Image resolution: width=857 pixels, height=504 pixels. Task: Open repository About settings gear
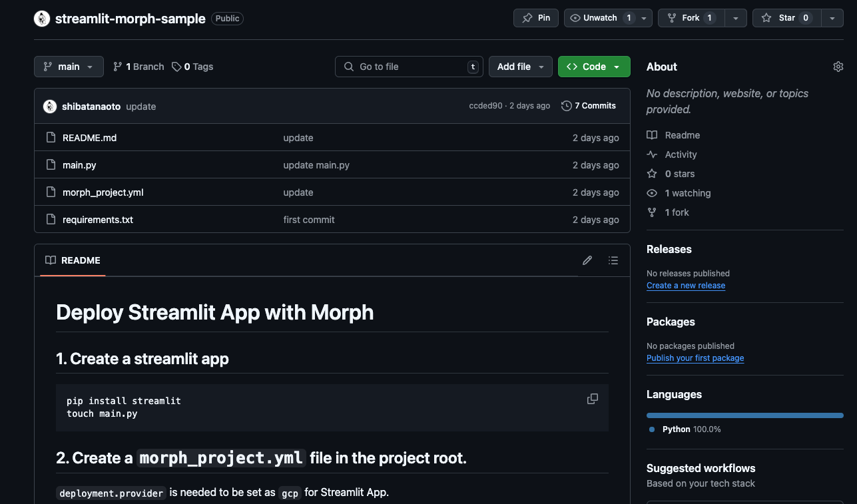tap(838, 67)
